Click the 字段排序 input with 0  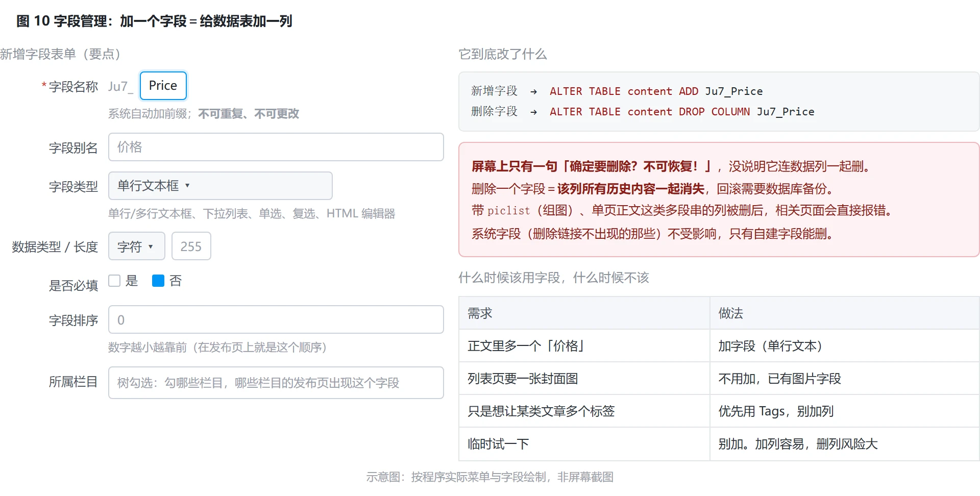coord(276,319)
